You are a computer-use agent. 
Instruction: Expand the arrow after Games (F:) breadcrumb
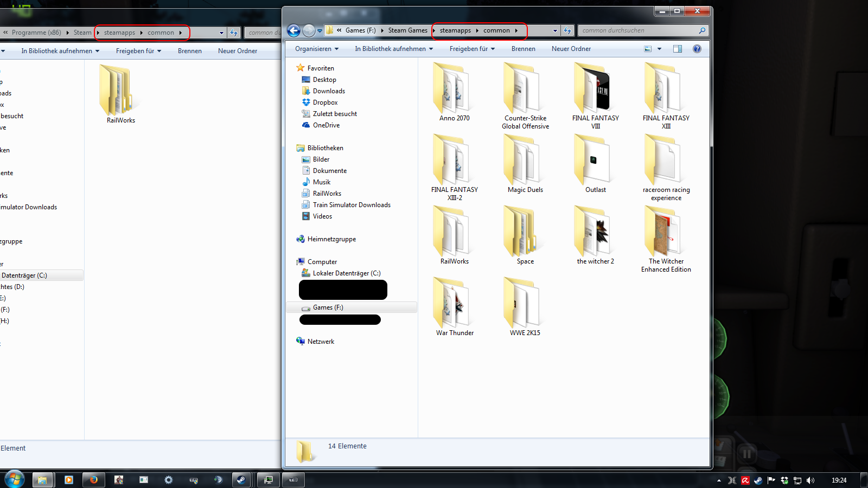pos(382,30)
